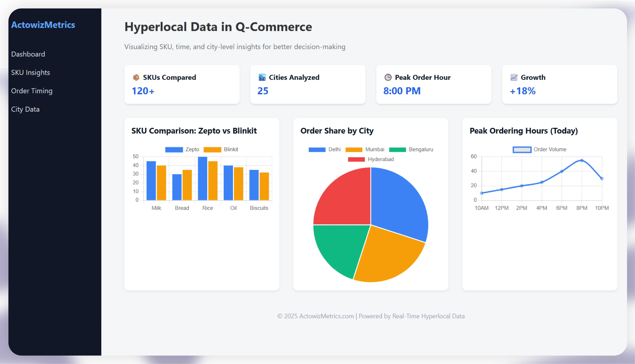Hide the Delhi pie legend item
Image resolution: width=635 pixels, height=364 pixels.
[317, 150]
